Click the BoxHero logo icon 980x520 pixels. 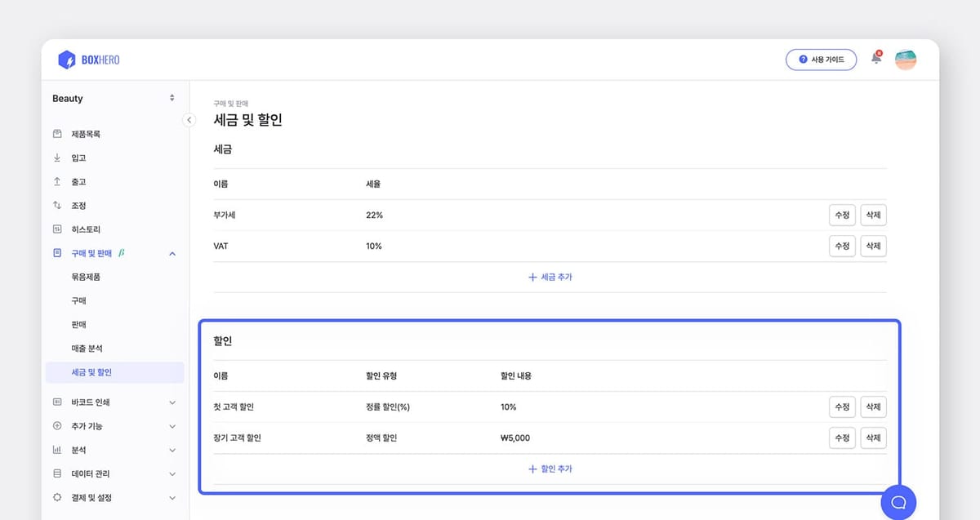[x=66, y=60]
